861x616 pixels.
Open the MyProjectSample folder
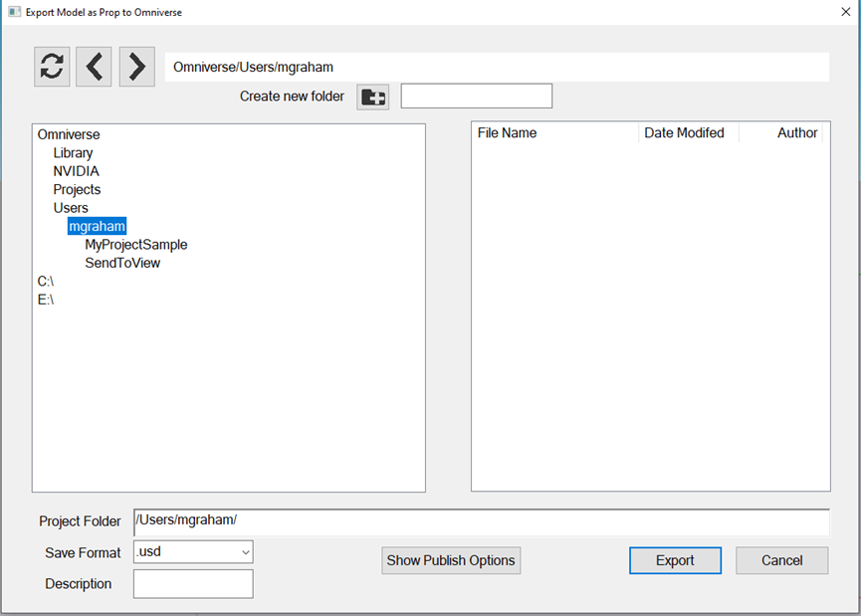tap(136, 245)
